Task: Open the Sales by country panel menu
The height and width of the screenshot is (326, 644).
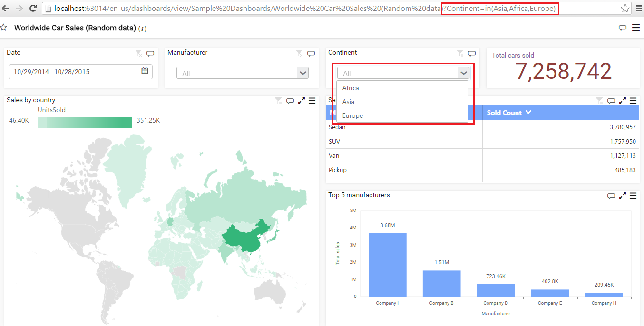Action: pyautogui.click(x=312, y=101)
